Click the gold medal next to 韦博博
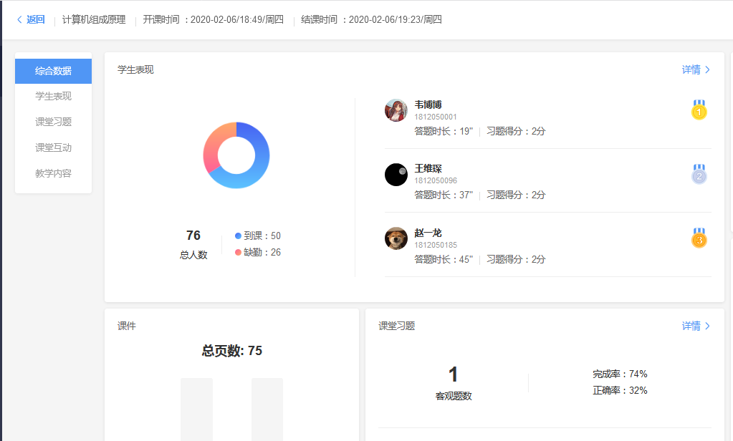Image resolution: width=733 pixels, height=441 pixels. click(699, 110)
